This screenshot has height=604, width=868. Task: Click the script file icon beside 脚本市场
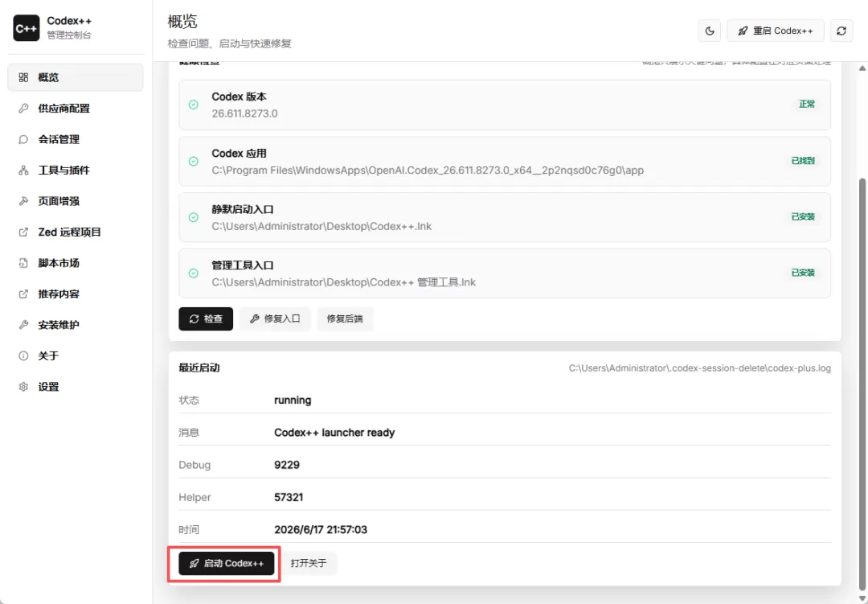tap(23, 263)
